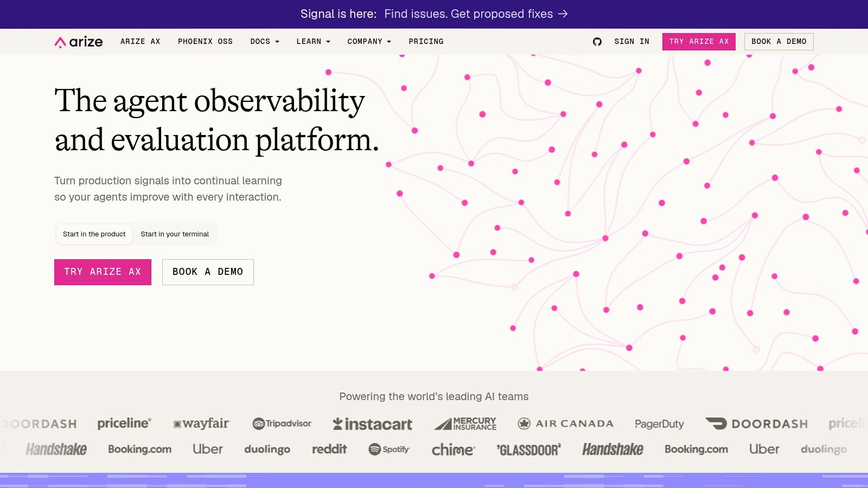Click the first Uber logo

pos(208,449)
